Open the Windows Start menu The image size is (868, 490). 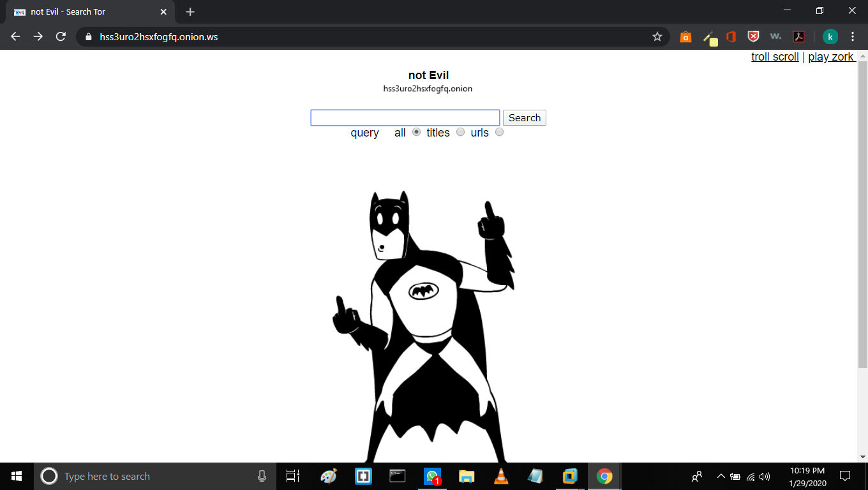click(x=17, y=476)
